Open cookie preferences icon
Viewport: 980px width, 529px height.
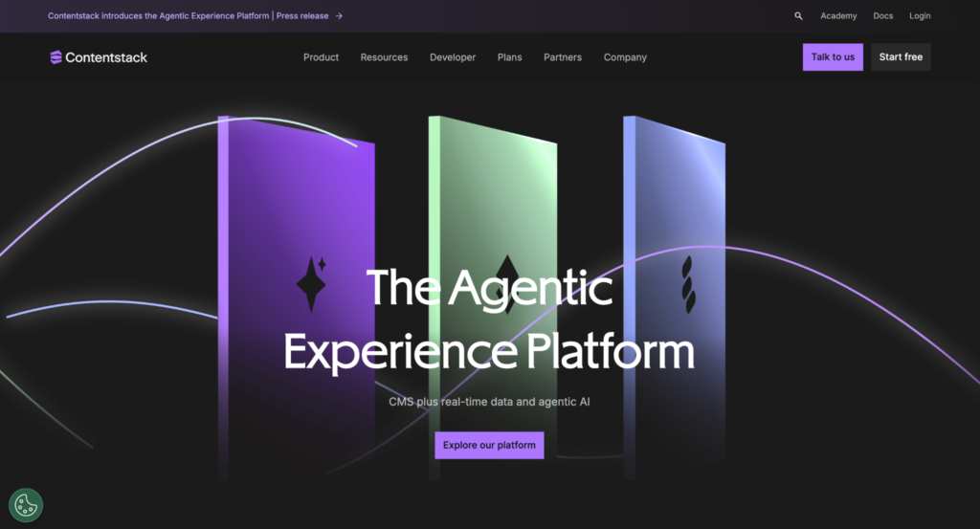(x=26, y=505)
